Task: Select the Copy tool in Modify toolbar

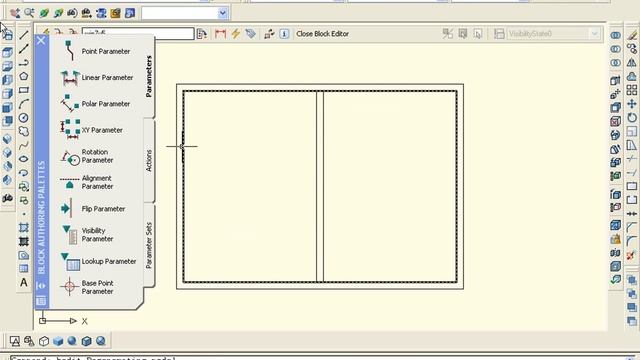Action: click(x=632, y=49)
